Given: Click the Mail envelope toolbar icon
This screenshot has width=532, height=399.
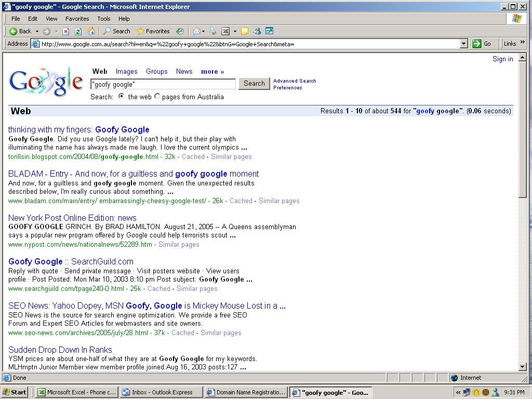Looking at the screenshot, I should [x=197, y=31].
